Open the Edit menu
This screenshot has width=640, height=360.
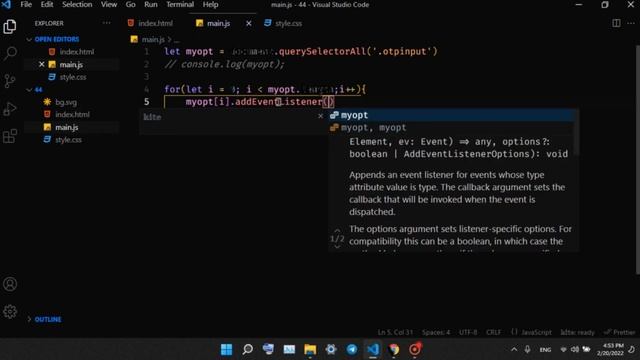coord(47,4)
